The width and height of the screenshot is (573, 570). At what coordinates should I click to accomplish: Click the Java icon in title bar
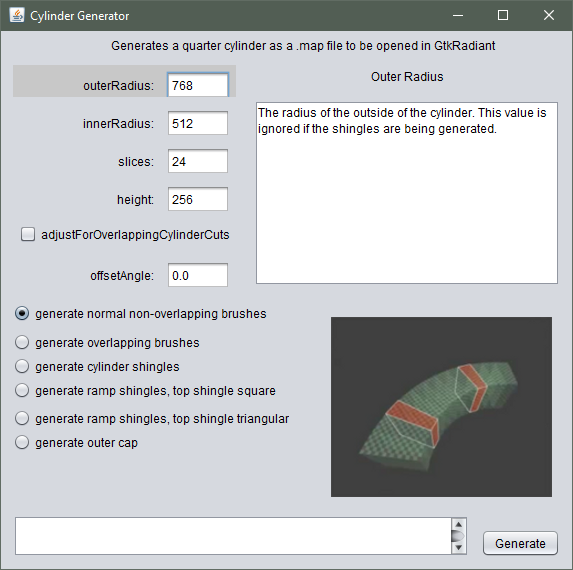click(17, 15)
